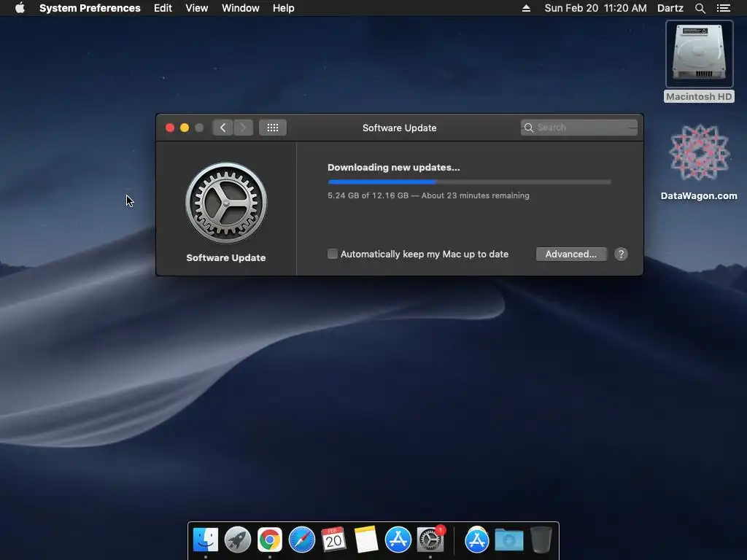Open System Preferences with badge in Dock
The width and height of the screenshot is (747, 560).
430,540
